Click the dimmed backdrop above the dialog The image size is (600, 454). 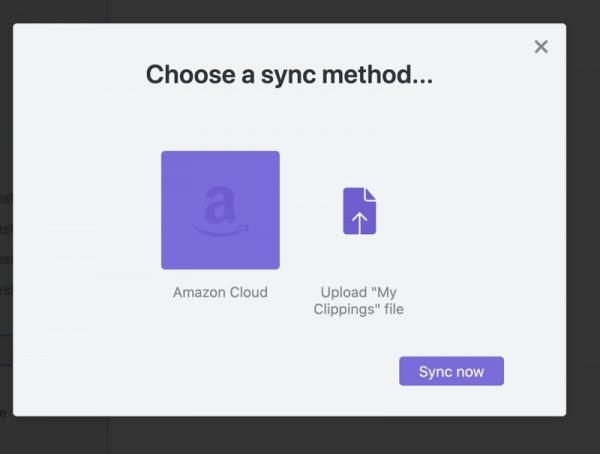pyautogui.click(x=298, y=11)
